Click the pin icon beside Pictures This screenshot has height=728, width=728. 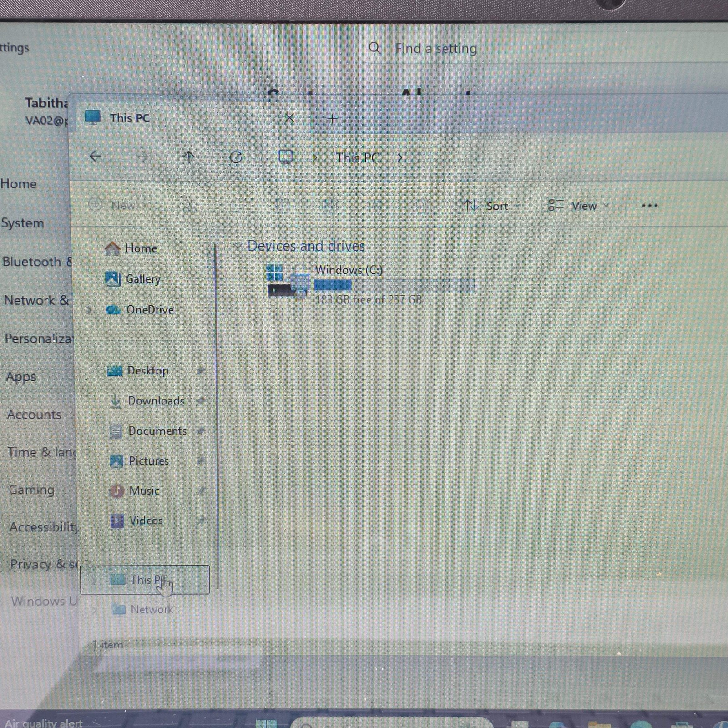pos(201,461)
